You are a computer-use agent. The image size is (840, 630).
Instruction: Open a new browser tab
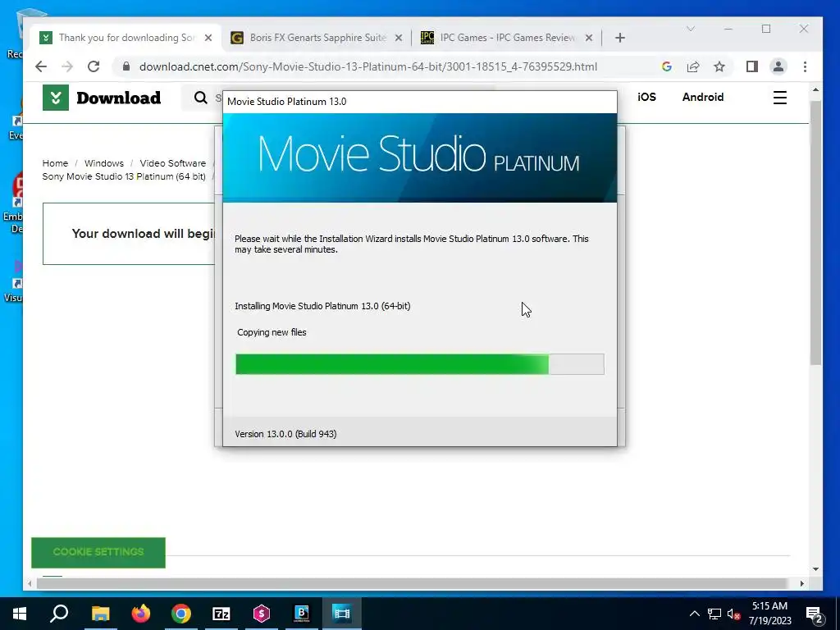pyautogui.click(x=620, y=38)
